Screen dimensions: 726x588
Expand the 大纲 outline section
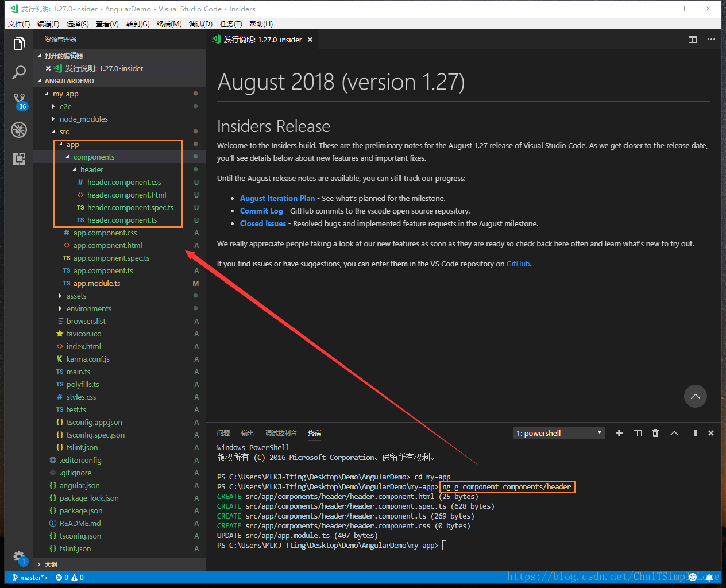(119, 564)
